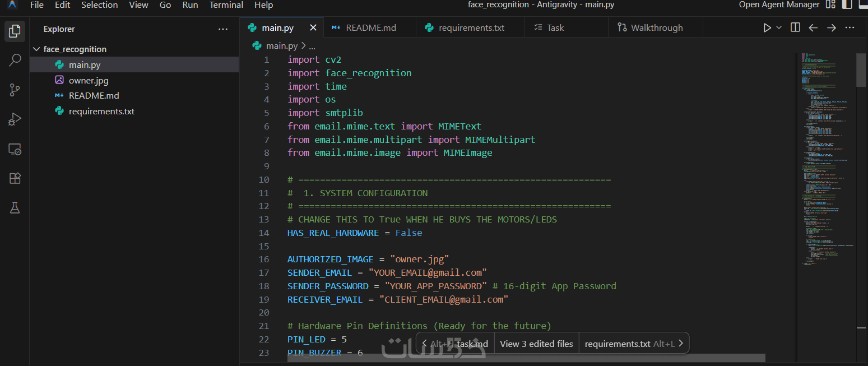Open the Run and Debug view

pos(15,119)
